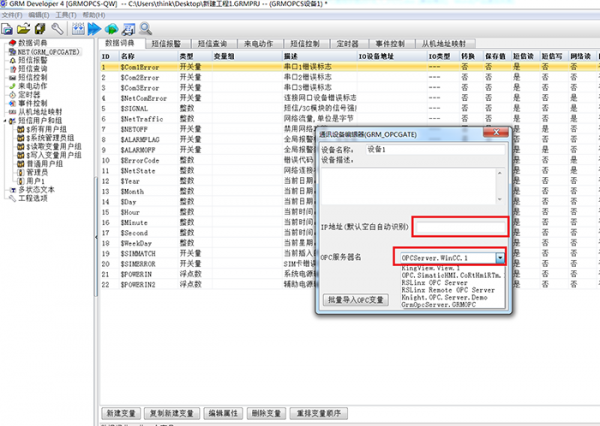Click the green arrow cloud toolbar icon

pos(112,29)
